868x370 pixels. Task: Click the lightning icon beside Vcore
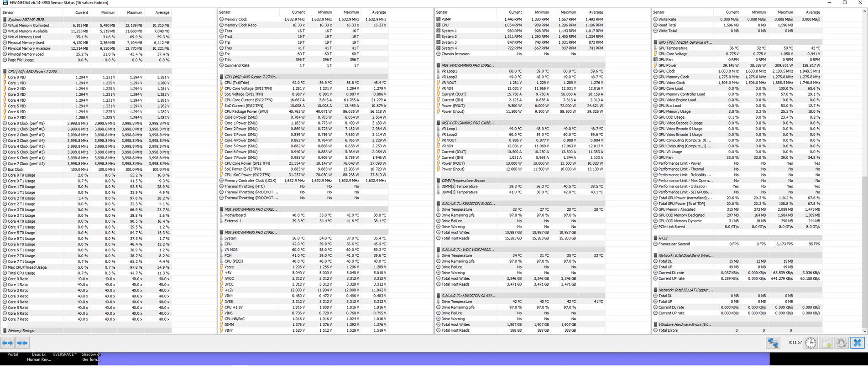click(x=221, y=267)
